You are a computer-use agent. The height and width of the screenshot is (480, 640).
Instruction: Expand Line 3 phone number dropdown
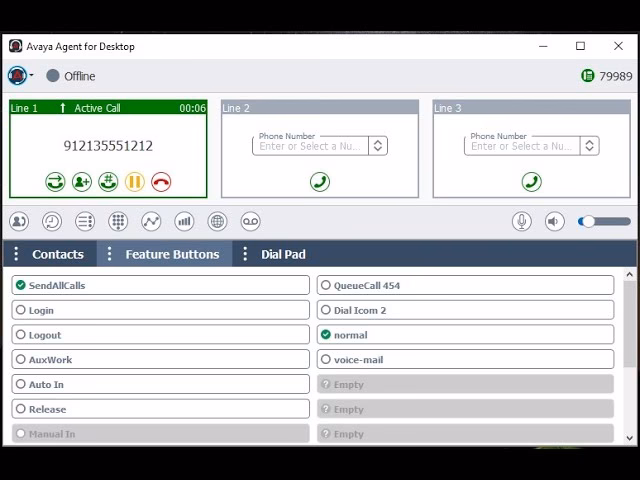pyautogui.click(x=589, y=146)
